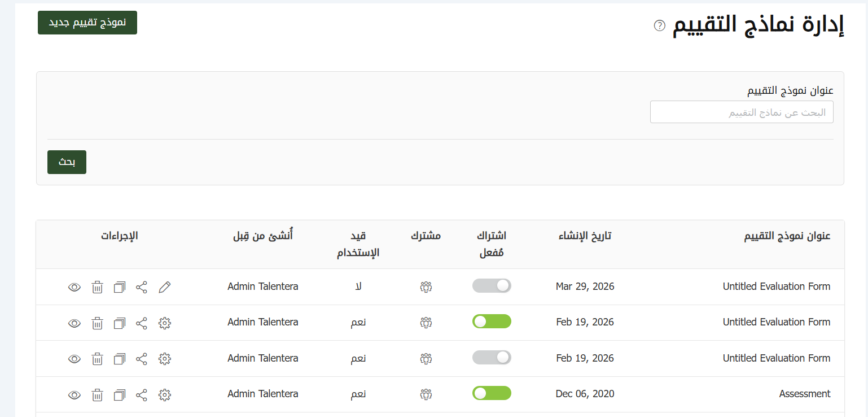
Task: Click the "نموذج تقييم جديد" button
Action: 87,23
